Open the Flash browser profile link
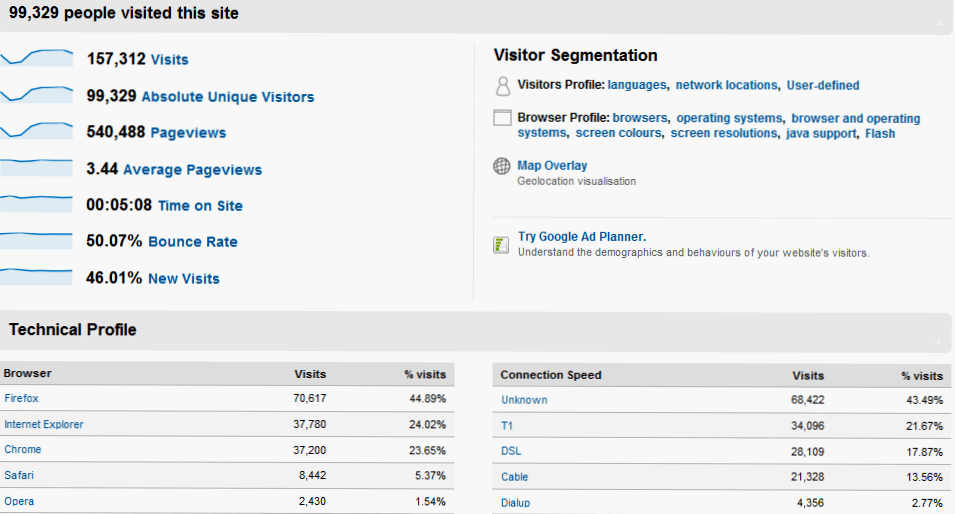Image resolution: width=955 pixels, height=514 pixels. [x=880, y=133]
